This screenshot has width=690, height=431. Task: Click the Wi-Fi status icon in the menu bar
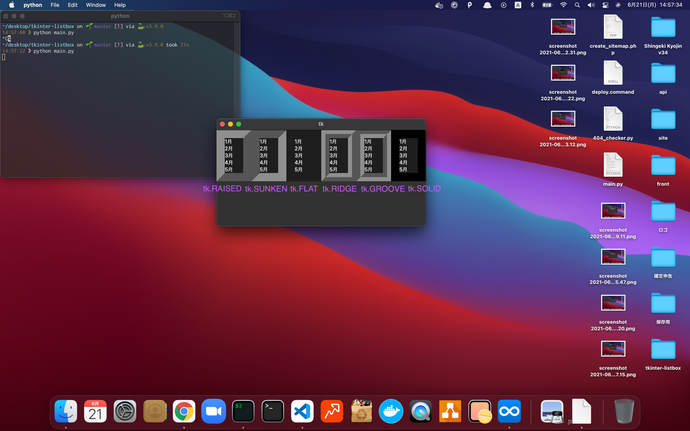(563, 5)
